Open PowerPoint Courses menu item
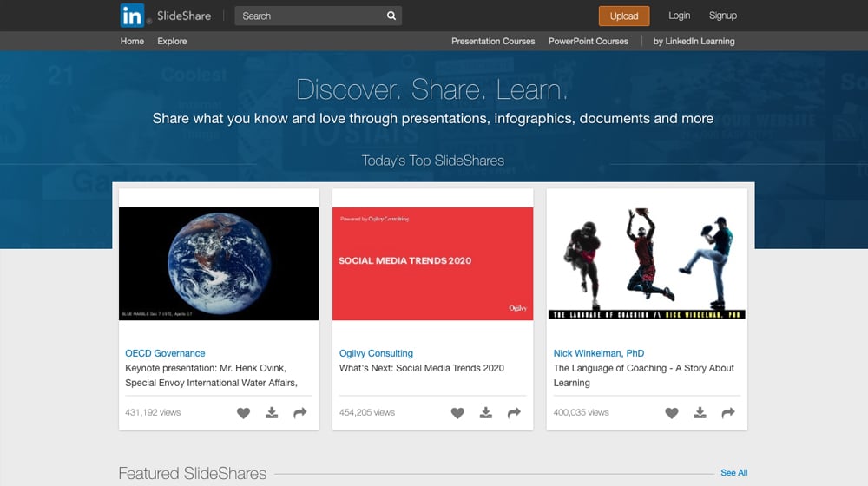Viewport: 868px width, 486px height. click(589, 41)
